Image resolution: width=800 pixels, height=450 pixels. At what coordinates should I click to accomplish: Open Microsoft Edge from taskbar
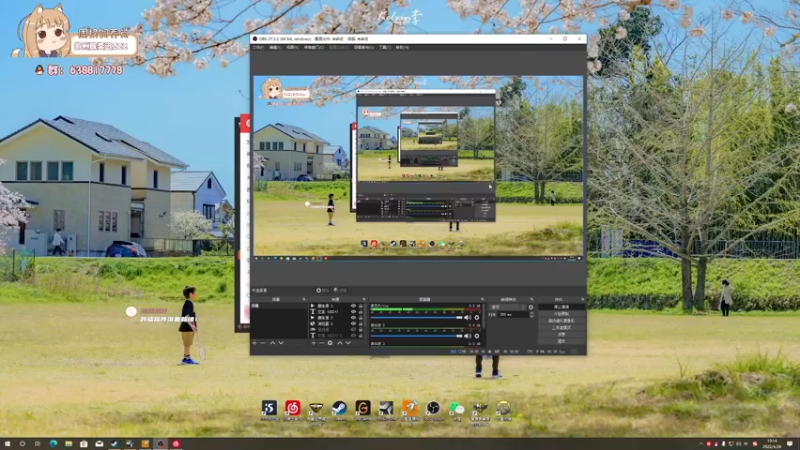tap(53, 444)
